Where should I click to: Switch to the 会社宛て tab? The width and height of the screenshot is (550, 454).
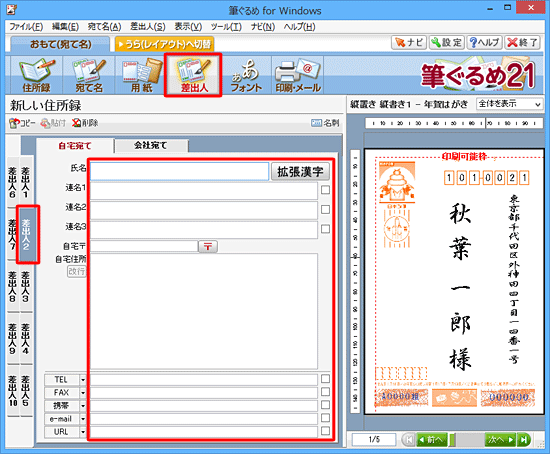[x=151, y=145]
